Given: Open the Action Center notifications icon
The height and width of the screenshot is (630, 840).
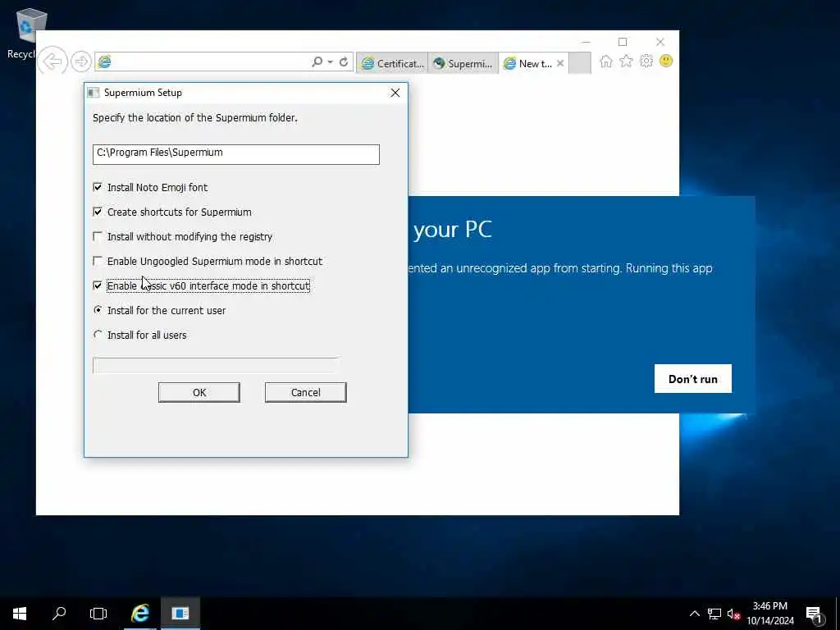Looking at the screenshot, I should tap(815, 614).
